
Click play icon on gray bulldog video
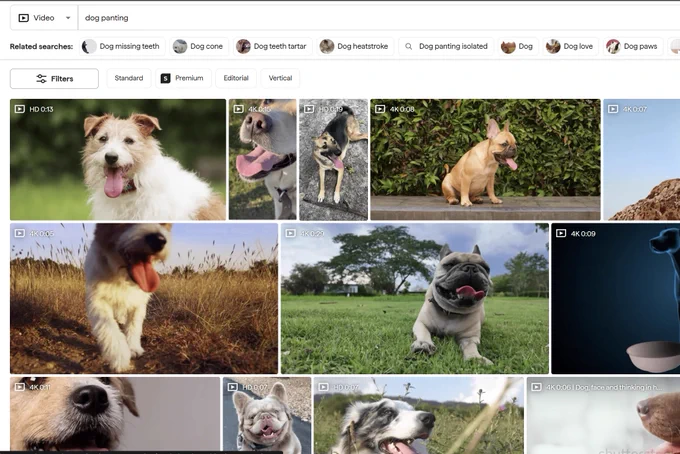232,387
